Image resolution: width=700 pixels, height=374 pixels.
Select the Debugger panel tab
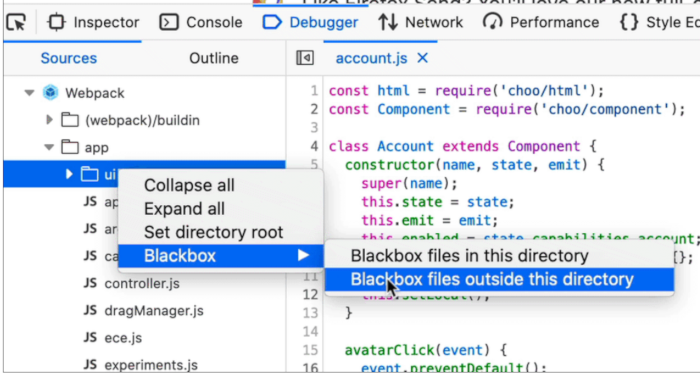pos(311,22)
